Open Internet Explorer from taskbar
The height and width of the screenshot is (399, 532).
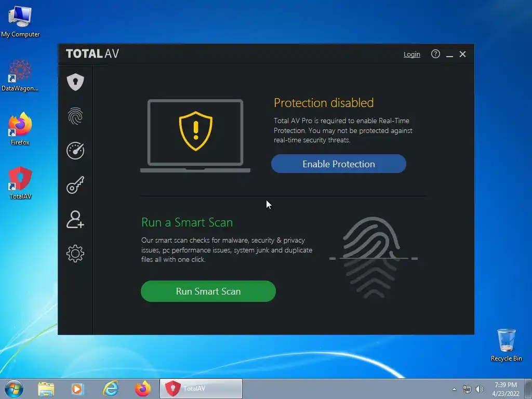(111, 389)
